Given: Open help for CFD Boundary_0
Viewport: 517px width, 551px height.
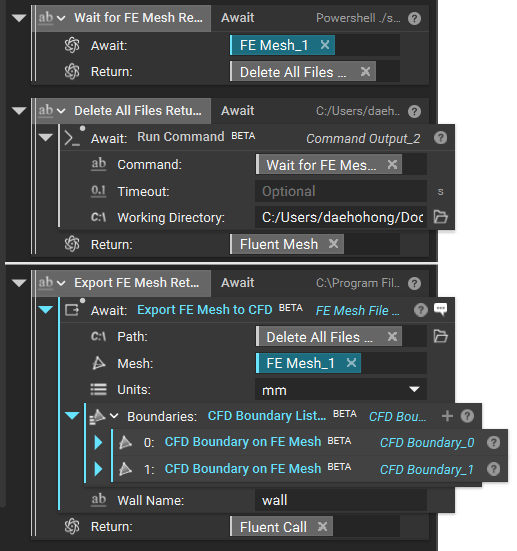Looking at the screenshot, I should click(x=493, y=442).
